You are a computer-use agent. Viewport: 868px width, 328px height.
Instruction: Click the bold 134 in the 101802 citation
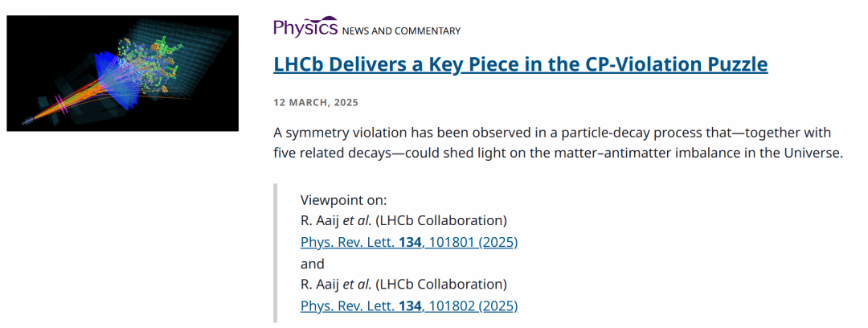[x=408, y=305]
